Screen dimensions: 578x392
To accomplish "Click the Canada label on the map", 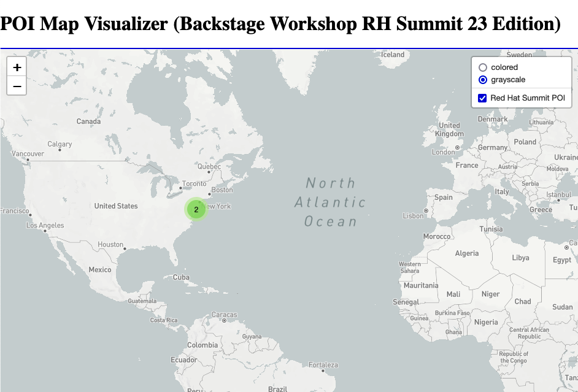I will (88, 121).
